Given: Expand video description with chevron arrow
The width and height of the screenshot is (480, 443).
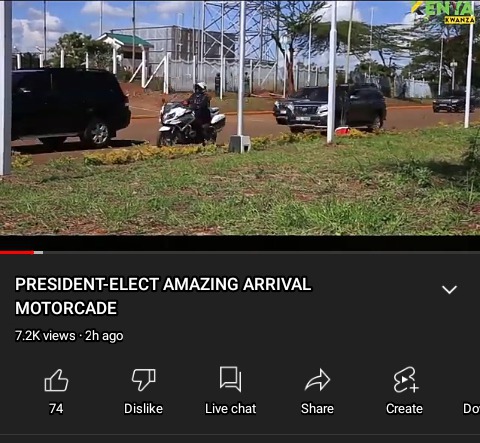Looking at the screenshot, I should pos(449,289).
